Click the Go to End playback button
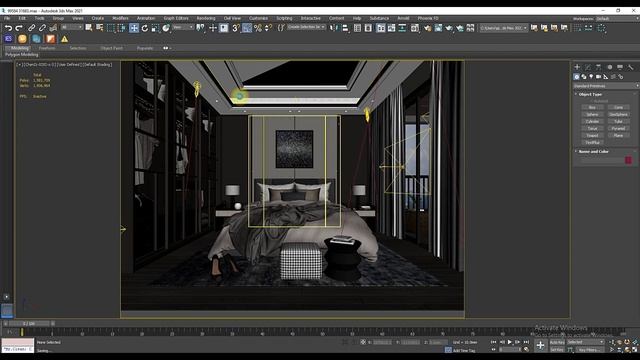 tap(526, 342)
